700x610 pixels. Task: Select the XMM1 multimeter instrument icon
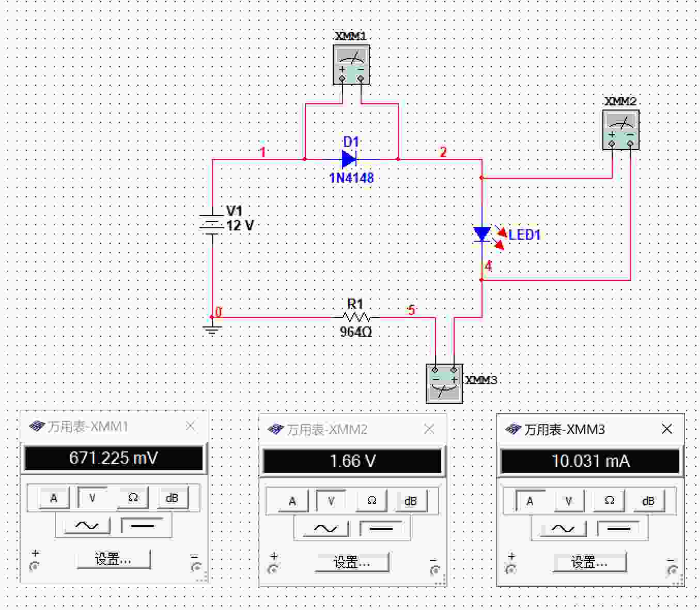[x=351, y=65]
